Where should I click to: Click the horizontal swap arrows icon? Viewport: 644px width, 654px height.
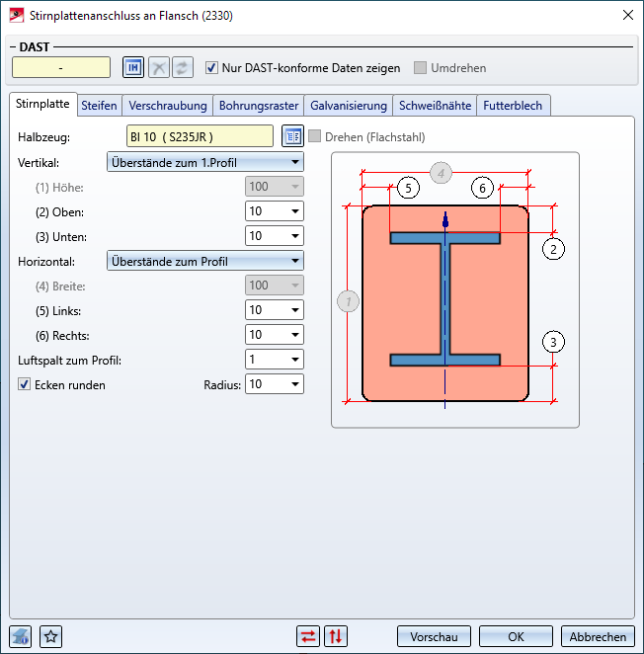(308, 636)
